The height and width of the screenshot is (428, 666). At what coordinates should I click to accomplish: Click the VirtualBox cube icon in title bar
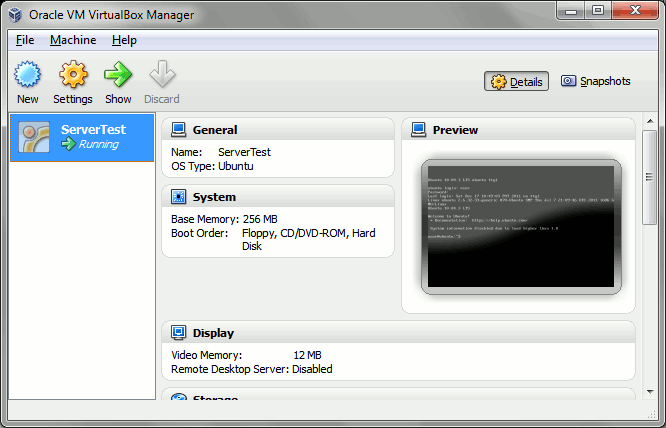(x=15, y=14)
